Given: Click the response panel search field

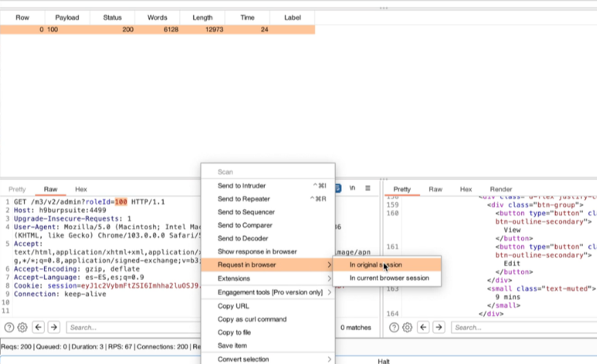Looking at the screenshot, I should click(x=524, y=327).
